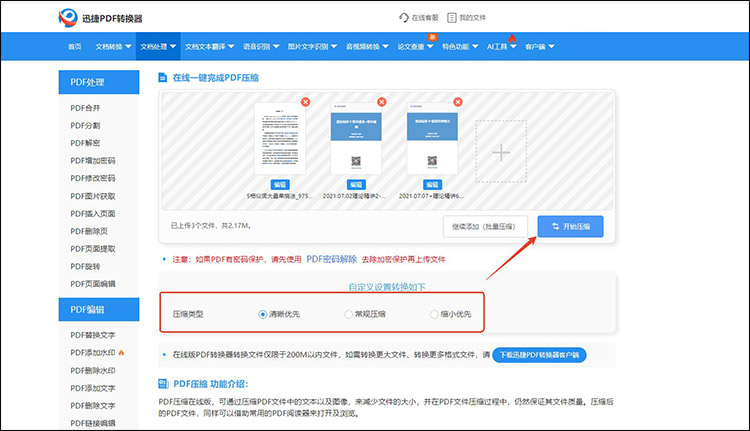The image size is (750, 431).
Task: Select PDF解密 in the sidebar
Action: coord(85,143)
